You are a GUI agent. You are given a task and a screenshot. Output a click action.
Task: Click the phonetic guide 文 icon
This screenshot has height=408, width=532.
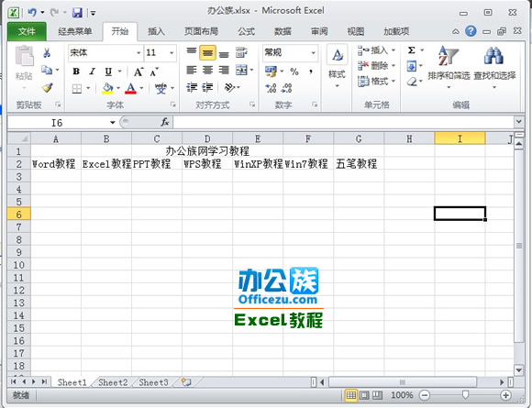(x=161, y=89)
